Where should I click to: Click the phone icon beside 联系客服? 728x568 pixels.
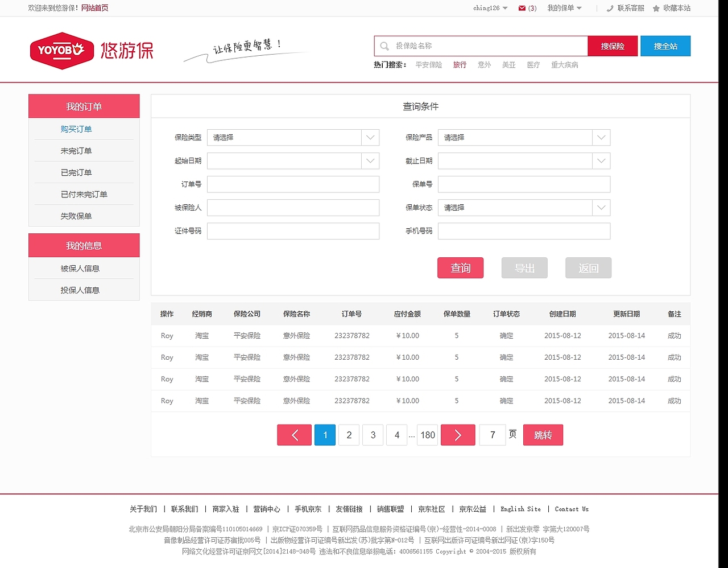610,8
